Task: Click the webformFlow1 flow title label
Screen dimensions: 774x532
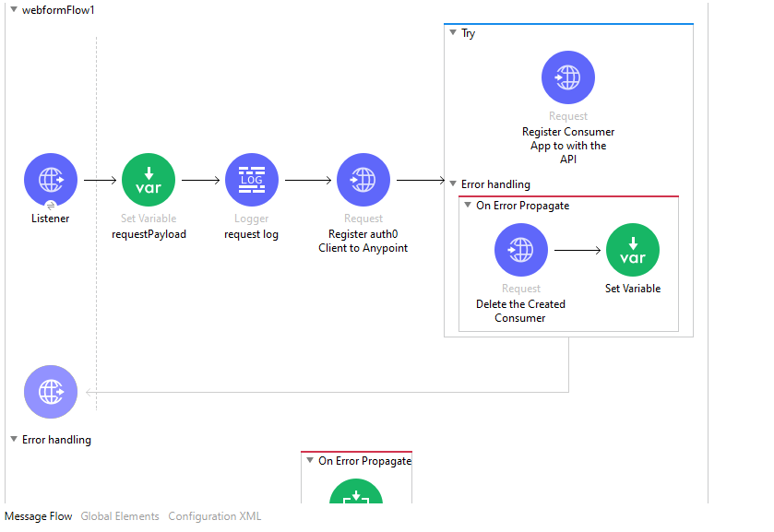Action: point(60,10)
